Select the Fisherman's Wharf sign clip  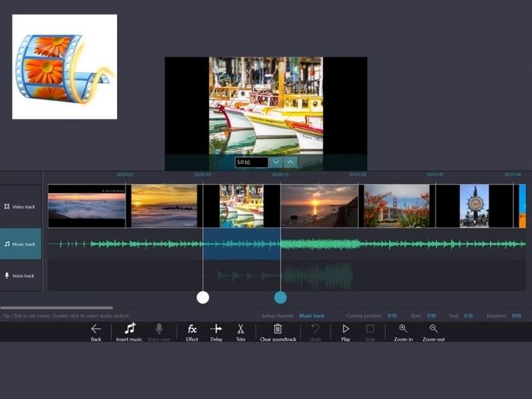coord(474,206)
